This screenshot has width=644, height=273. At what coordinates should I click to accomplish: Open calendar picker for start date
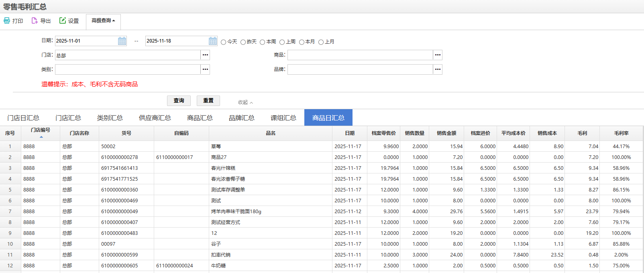pos(122,41)
